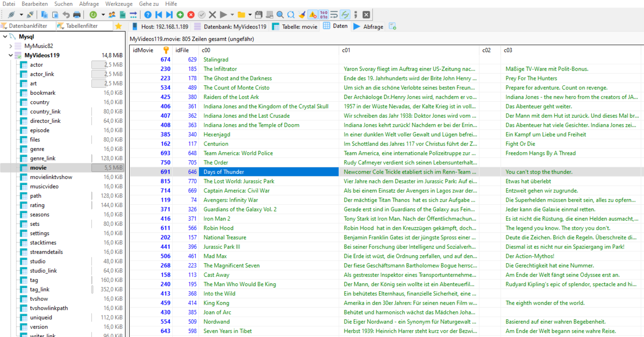
Task: Click the save-as snippet icon
Action: (269, 15)
